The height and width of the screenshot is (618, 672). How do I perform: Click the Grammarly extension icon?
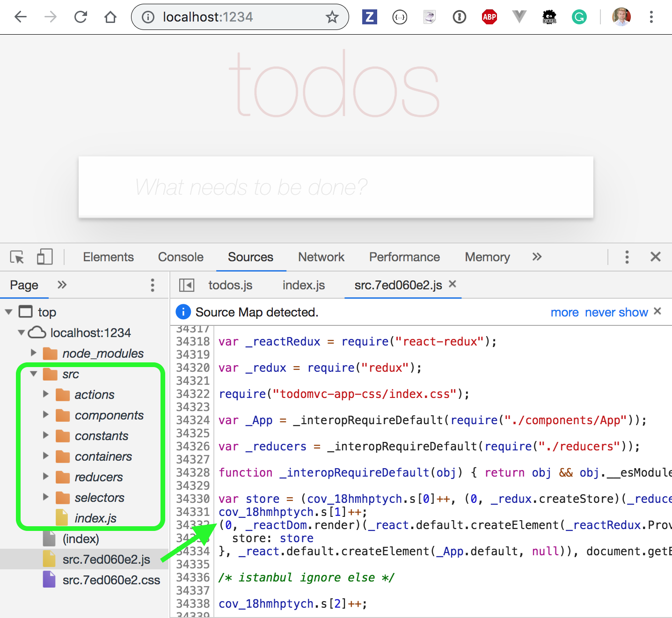(x=579, y=17)
